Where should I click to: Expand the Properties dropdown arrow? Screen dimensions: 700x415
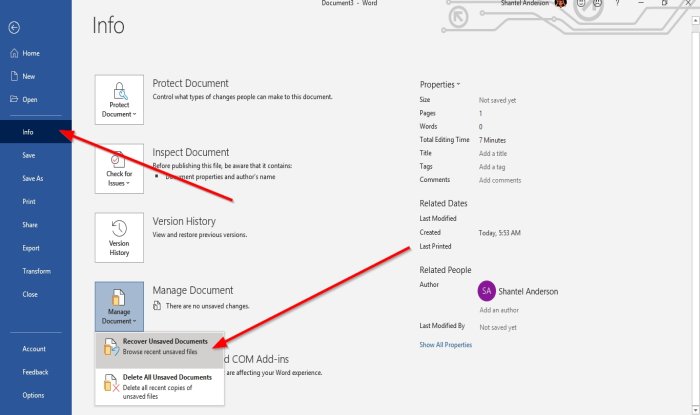(458, 84)
